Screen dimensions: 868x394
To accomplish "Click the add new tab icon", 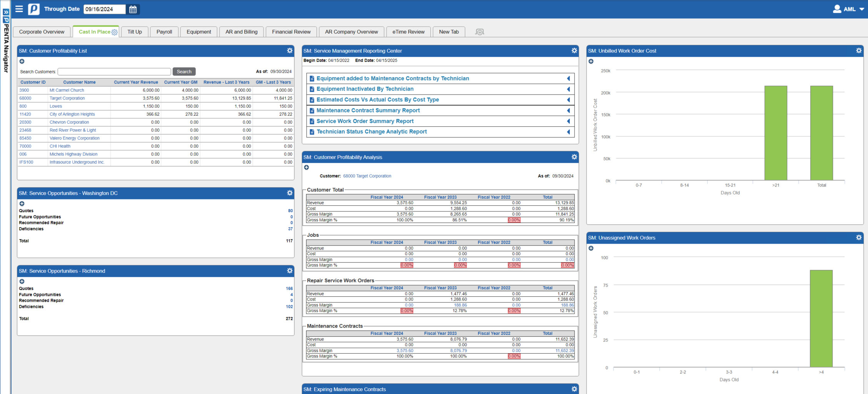I will pos(479,32).
